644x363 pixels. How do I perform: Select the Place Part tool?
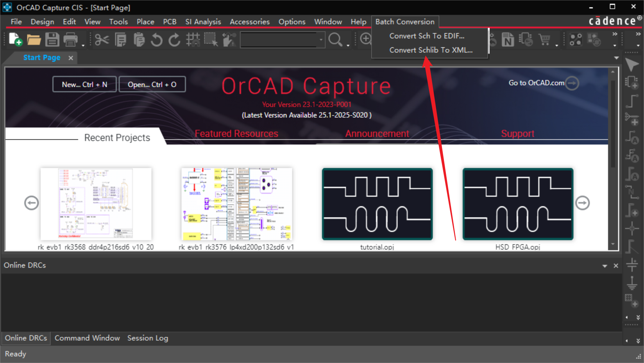[632, 83]
